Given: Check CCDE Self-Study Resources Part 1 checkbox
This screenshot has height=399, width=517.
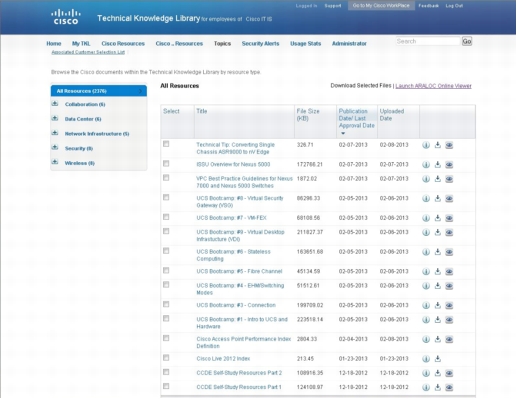Looking at the screenshot, I should pyautogui.click(x=166, y=386).
